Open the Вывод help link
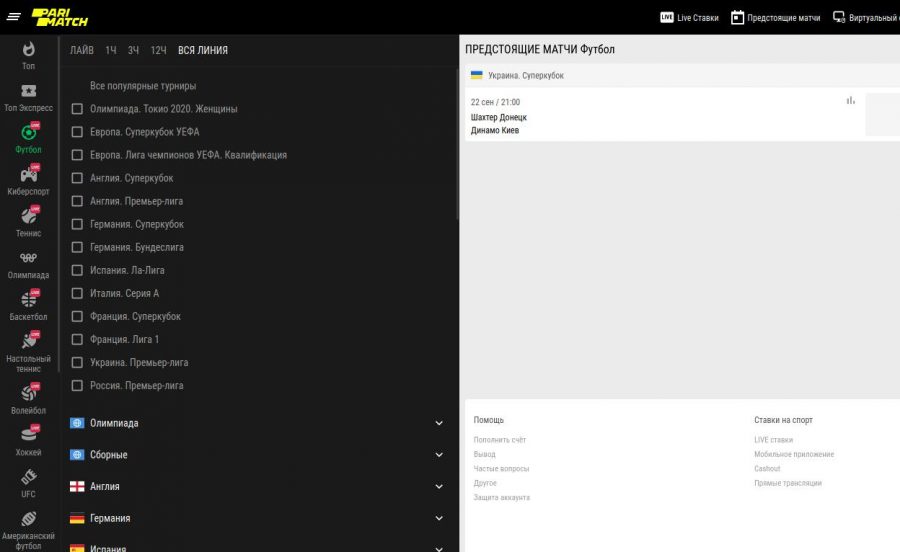Image resolution: width=900 pixels, height=552 pixels. [x=484, y=454]
